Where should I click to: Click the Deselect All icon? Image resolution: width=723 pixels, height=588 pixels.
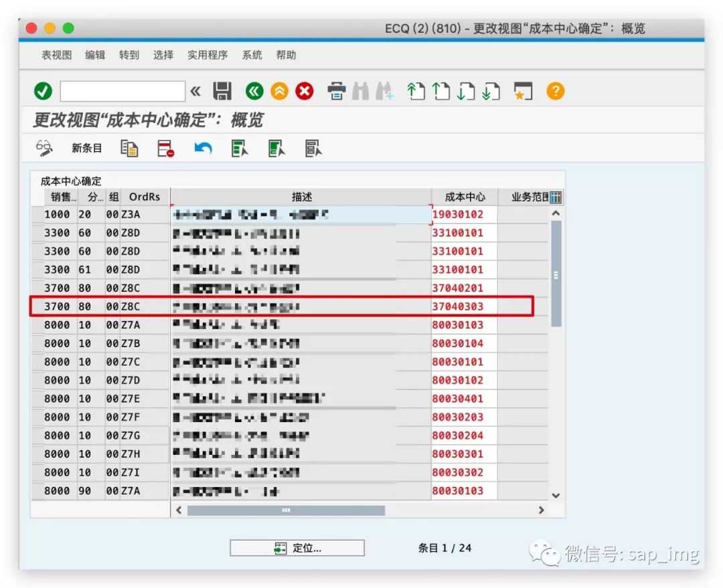tap(313, 149)
